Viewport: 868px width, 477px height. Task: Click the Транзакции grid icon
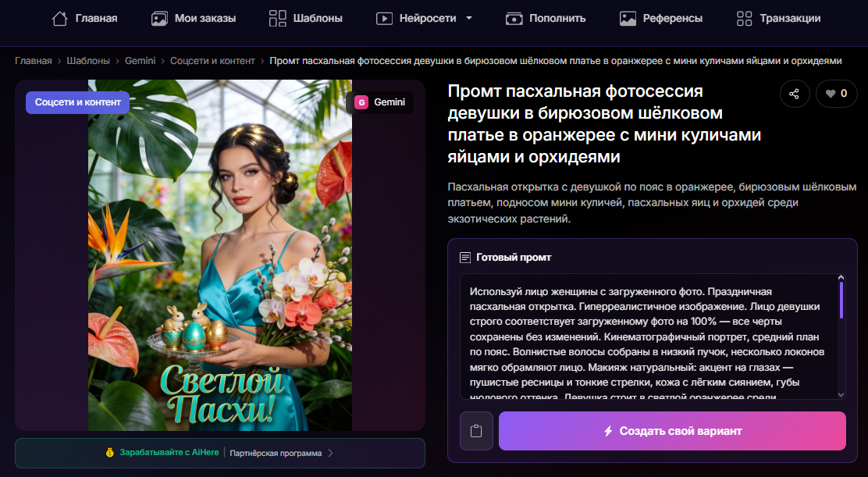coord(745,18)
